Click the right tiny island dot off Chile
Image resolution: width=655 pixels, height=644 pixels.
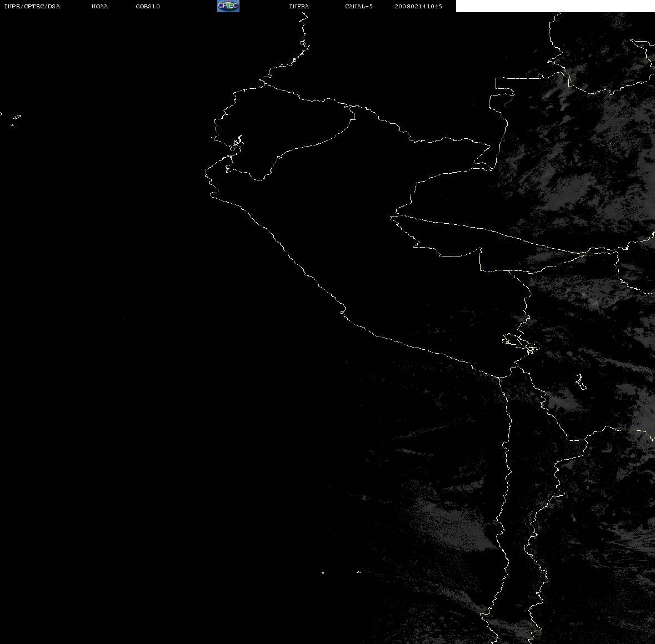tap(359, 572)
